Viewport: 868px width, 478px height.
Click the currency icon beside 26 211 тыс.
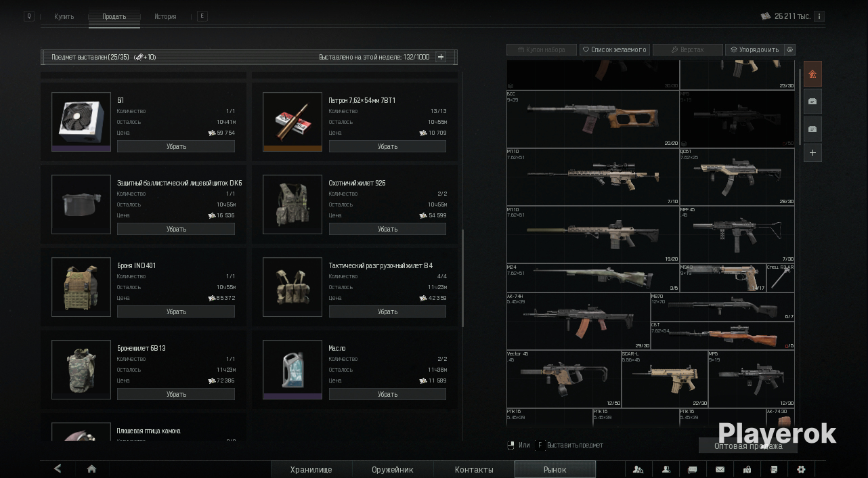click(766, 16)
